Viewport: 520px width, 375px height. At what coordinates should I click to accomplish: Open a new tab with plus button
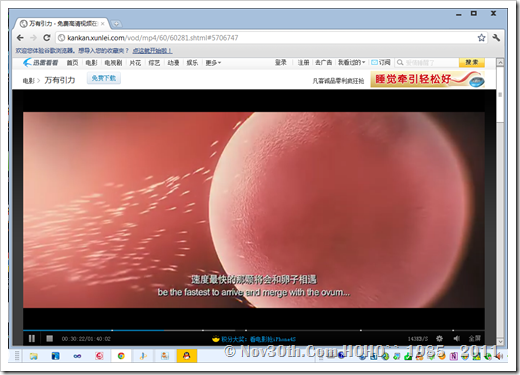pos(116,24)
